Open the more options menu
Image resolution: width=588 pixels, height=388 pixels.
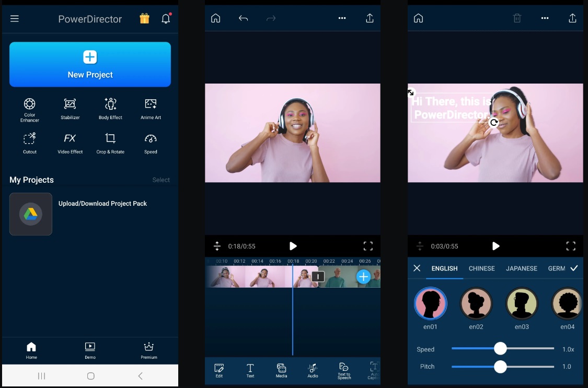[342, 18]
